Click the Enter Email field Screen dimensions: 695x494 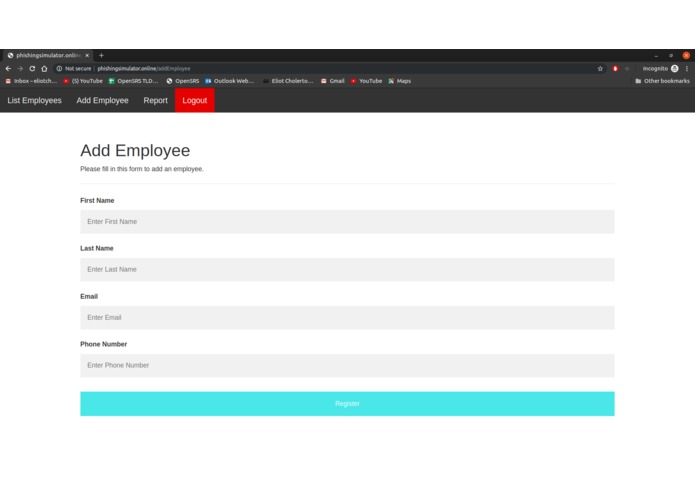[x=347, y=317]
